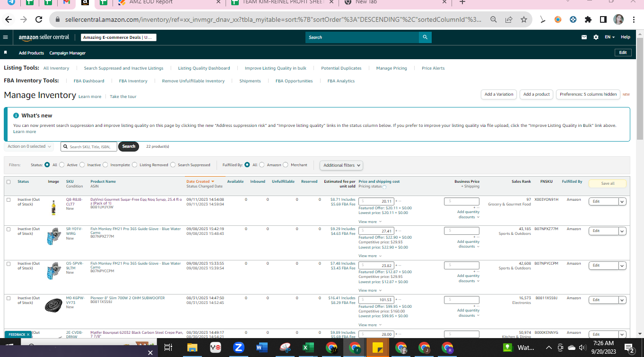Reload the page
Image resolution: width=644 pixels, height=357 pixels.
click(39, 19)
